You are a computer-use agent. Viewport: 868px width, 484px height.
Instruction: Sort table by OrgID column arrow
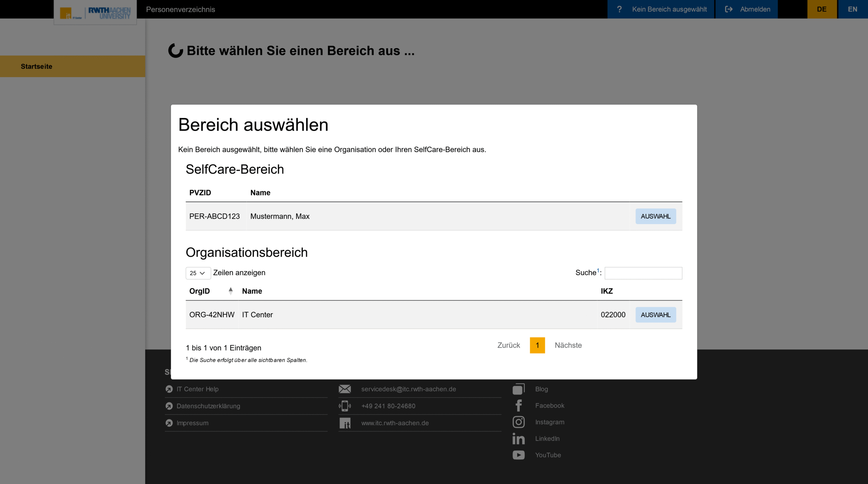click(231, 291)
